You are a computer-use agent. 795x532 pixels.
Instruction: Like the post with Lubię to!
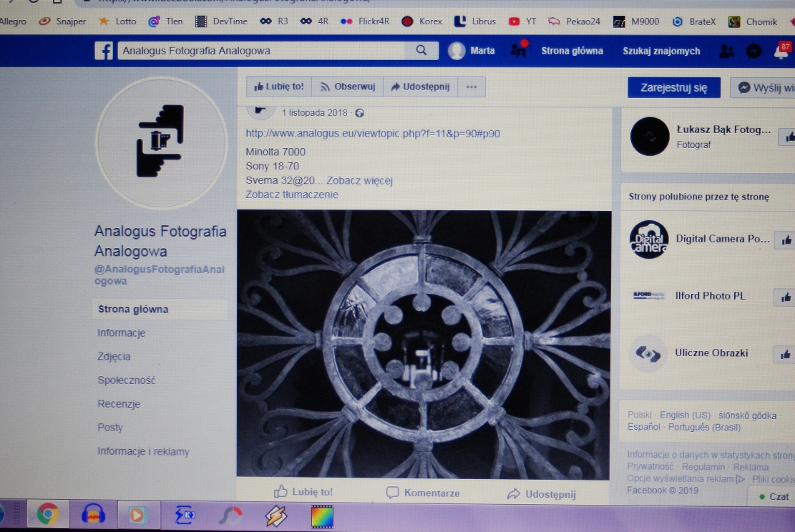(303, 492)
